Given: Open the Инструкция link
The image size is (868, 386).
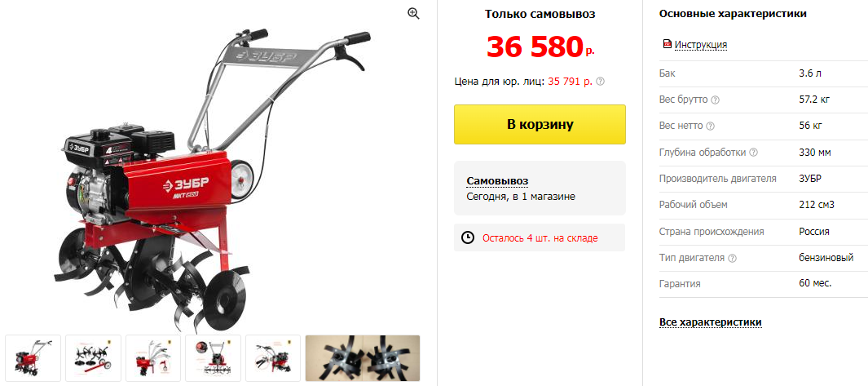Looking at the screenshot, I should pos(700,44).
